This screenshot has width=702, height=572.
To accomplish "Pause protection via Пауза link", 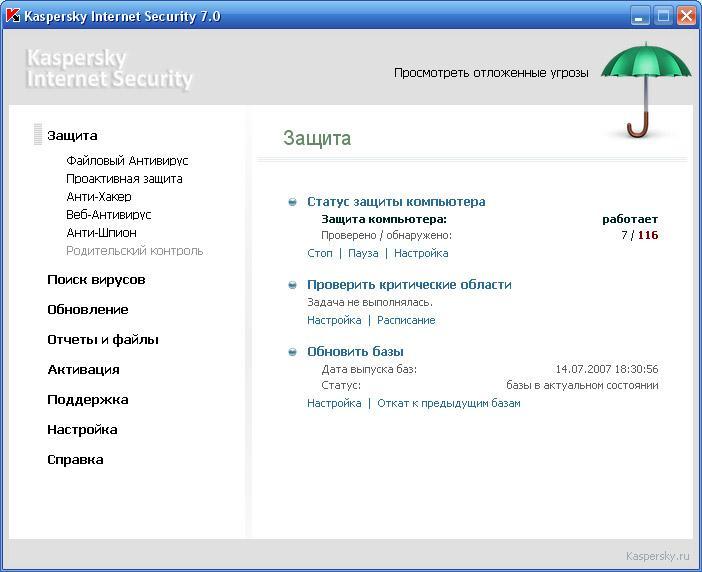I will (x=363, y=253).
